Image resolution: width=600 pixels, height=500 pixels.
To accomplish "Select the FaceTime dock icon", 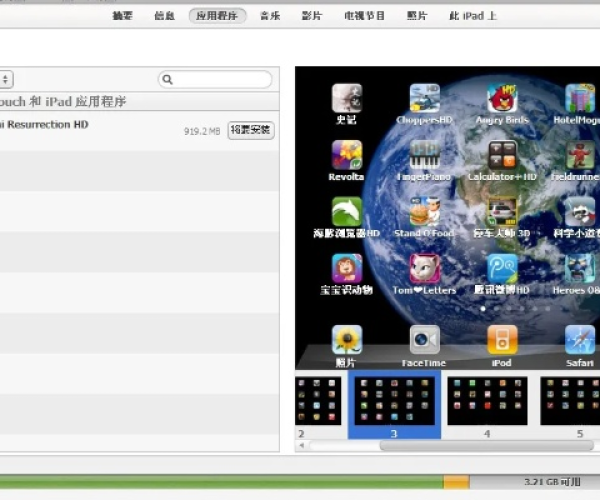I will point(425,340).
